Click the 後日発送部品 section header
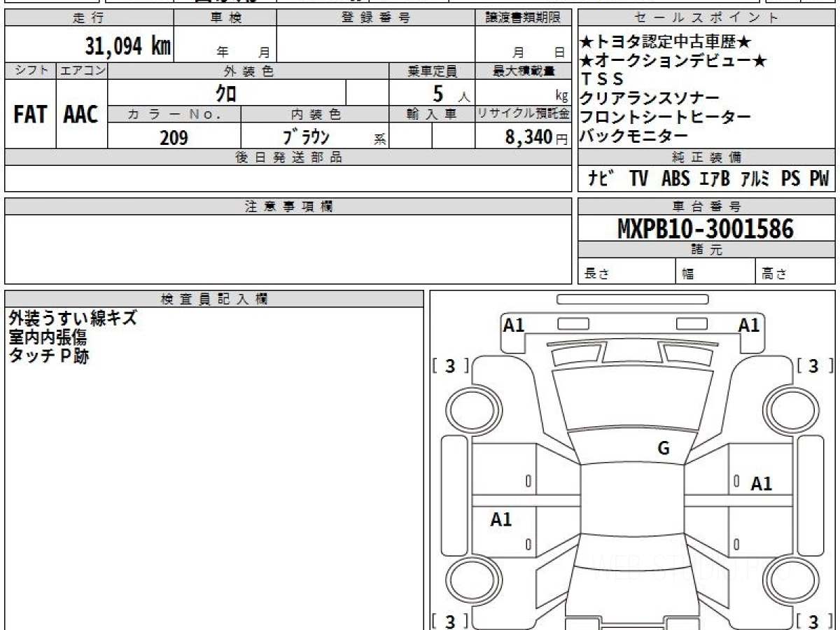Viewport: 840px width, 630px height. tap(288, 157)
